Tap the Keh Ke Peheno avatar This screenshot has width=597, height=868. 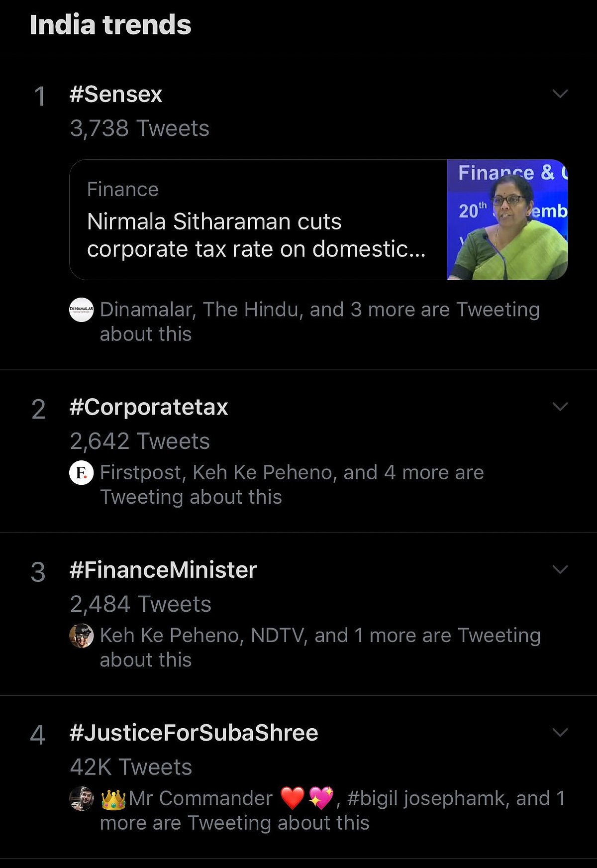(81, 636)
